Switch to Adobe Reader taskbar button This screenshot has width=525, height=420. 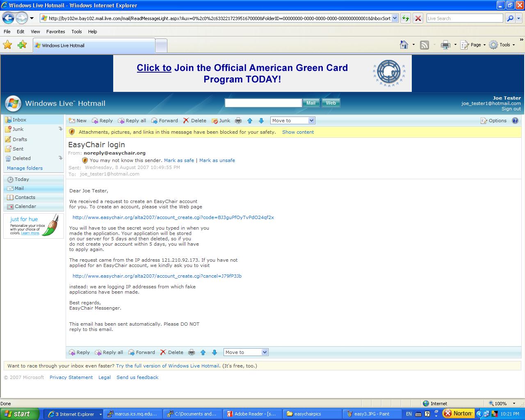coord(252,414)
